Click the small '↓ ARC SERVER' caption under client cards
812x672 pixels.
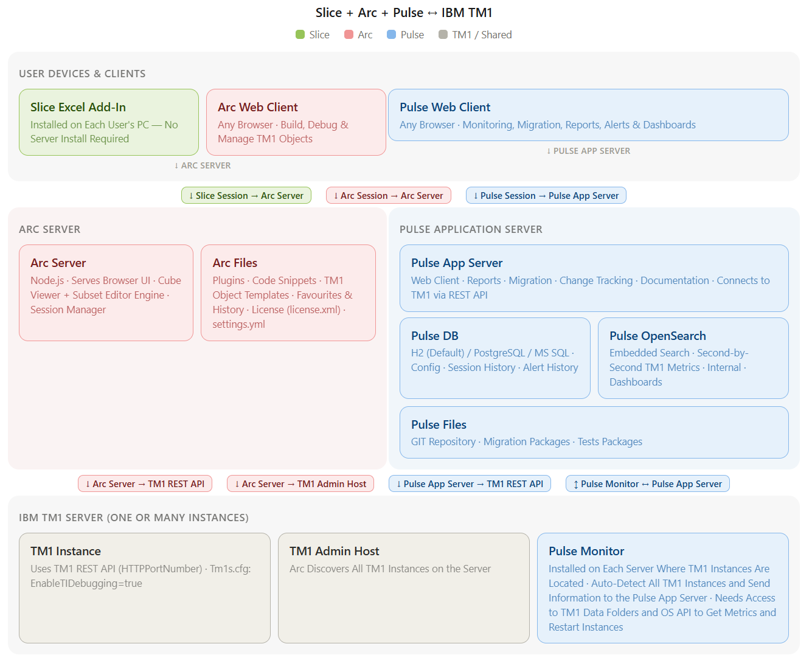[203, 165]
